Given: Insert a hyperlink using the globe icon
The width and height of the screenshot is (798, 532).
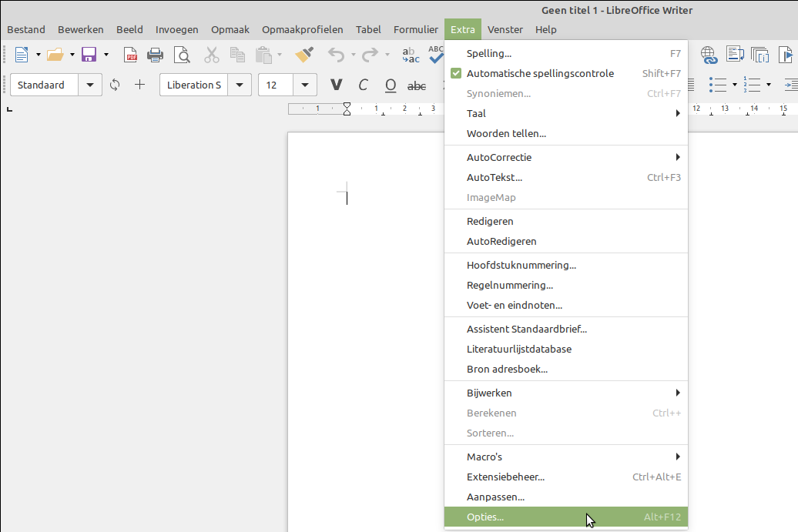Looking at the screenshot, I should (709, 55).
